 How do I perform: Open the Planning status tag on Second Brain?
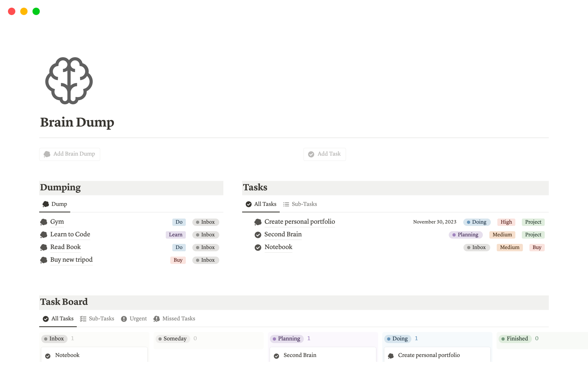[466, 235]
